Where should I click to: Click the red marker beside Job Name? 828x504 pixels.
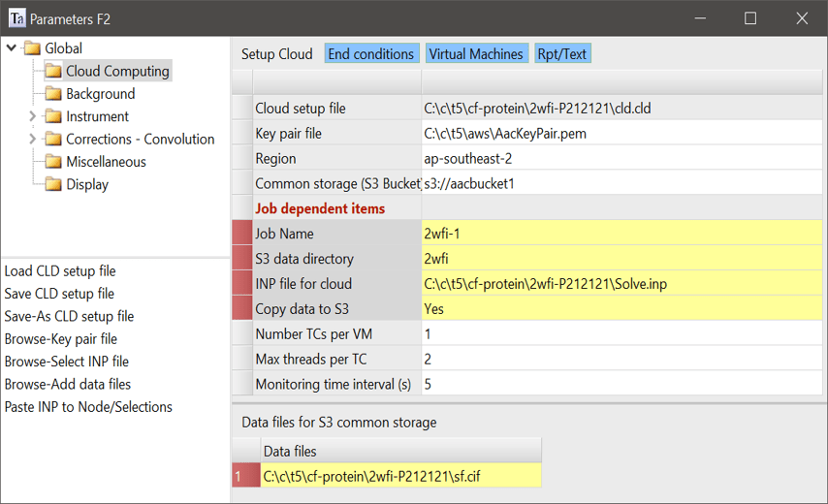click(x=241, y=234)
